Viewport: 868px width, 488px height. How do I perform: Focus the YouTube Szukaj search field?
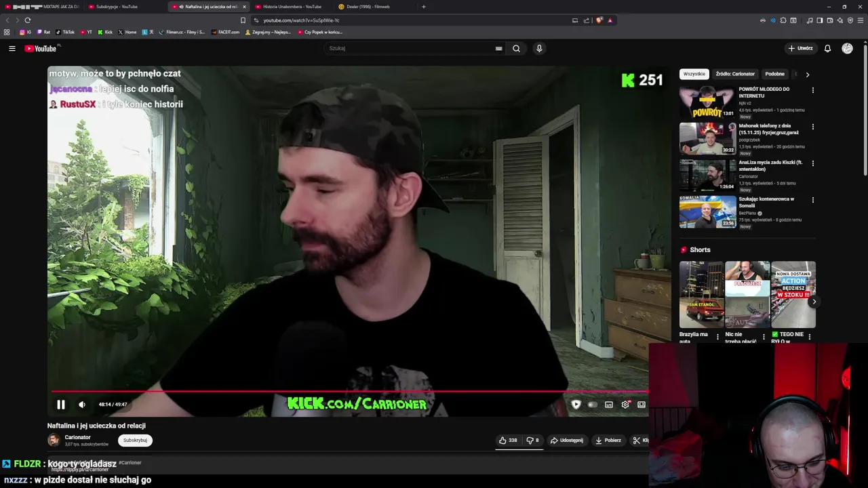coord(410,48)
